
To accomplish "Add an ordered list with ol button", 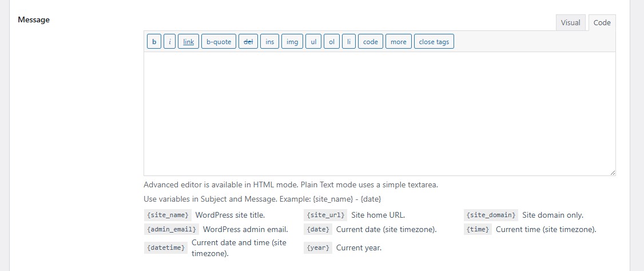I will 331,42.
